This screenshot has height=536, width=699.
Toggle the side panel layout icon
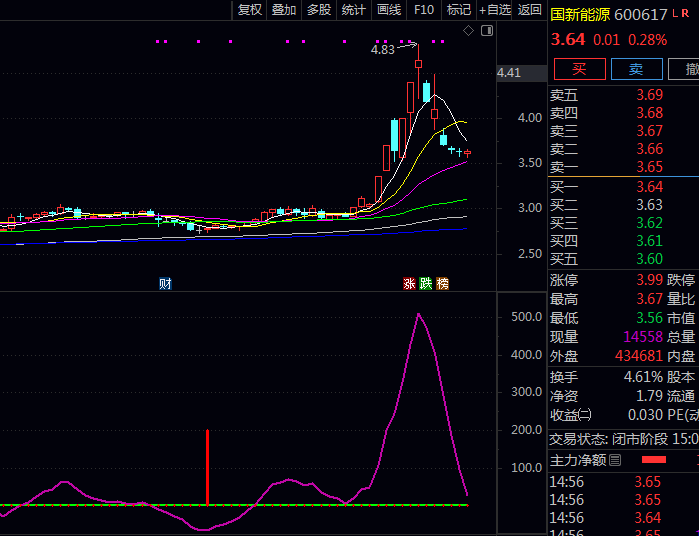pyautogui.click(x=487, y=31)
